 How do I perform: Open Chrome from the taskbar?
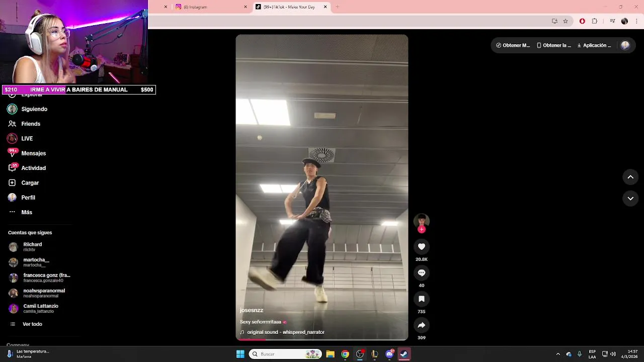pyautogui.click(x=345, y=354)
